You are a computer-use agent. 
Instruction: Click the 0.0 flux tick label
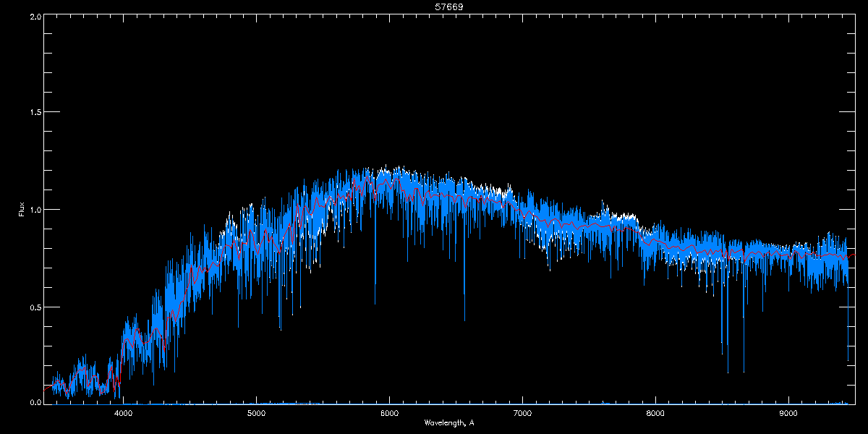tap(34, 401)
